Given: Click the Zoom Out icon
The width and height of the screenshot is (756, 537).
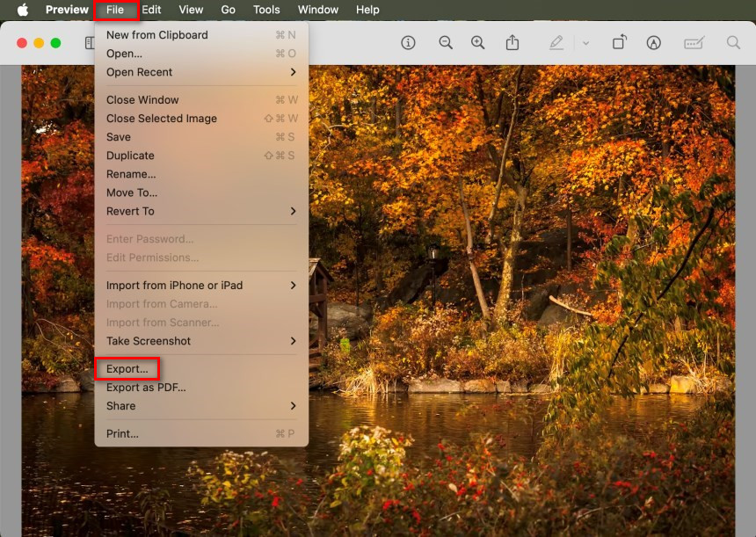Looking at the screenshot, I should [x=446, y=41].
